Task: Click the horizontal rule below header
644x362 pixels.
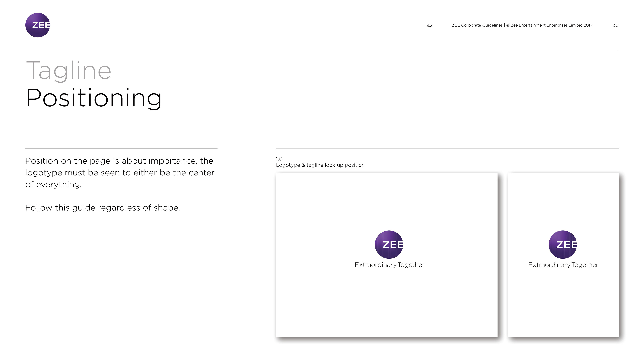Action: pos(321,50)
